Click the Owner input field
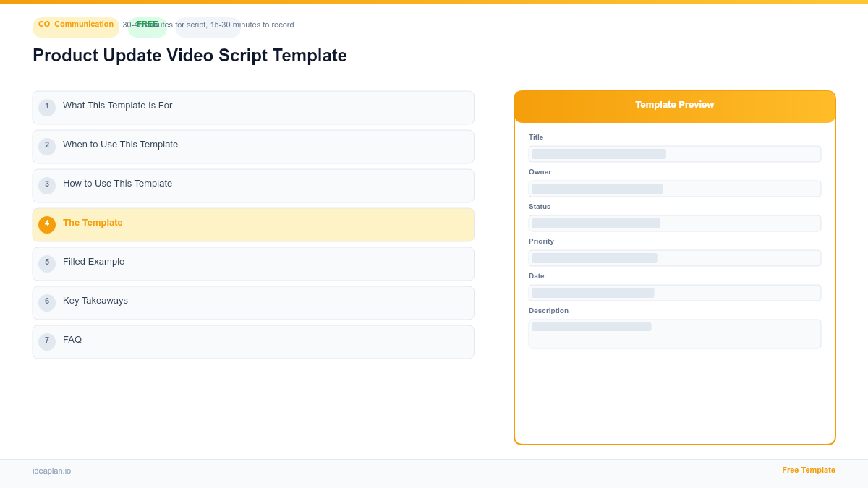 point(675,189)
